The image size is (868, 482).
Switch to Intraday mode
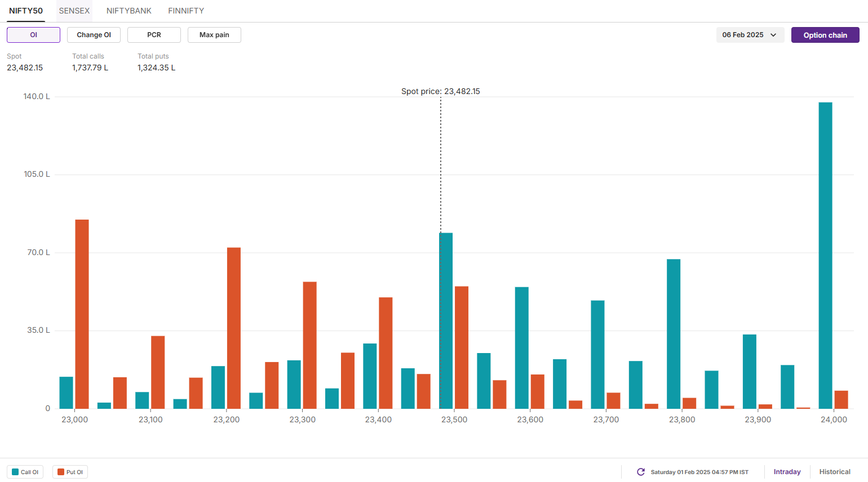pos(787,472)
